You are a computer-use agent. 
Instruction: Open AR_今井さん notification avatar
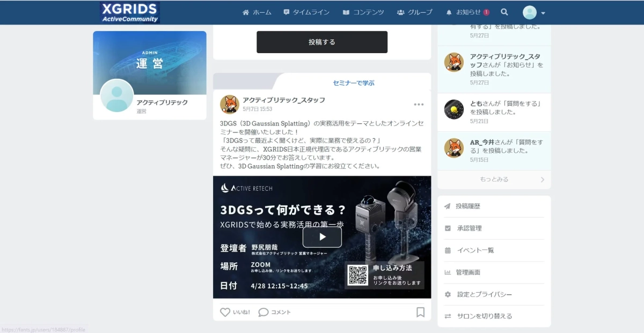(454, 148)
